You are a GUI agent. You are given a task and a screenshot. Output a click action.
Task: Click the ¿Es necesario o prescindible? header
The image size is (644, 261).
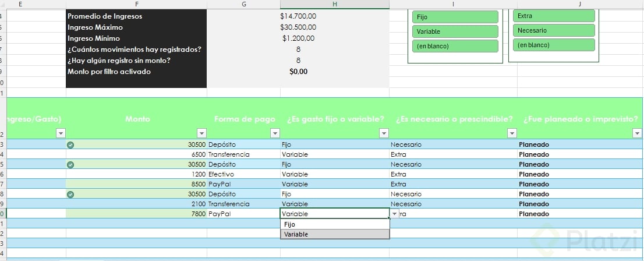pyautogui.click(x=453, y=119)
